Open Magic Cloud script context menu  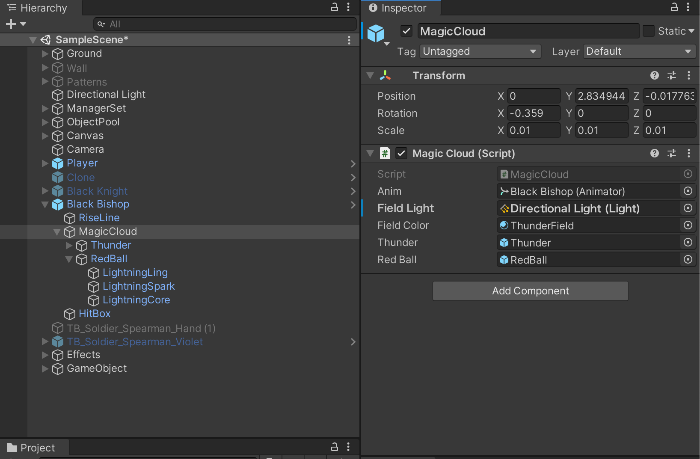click(689, 154)
